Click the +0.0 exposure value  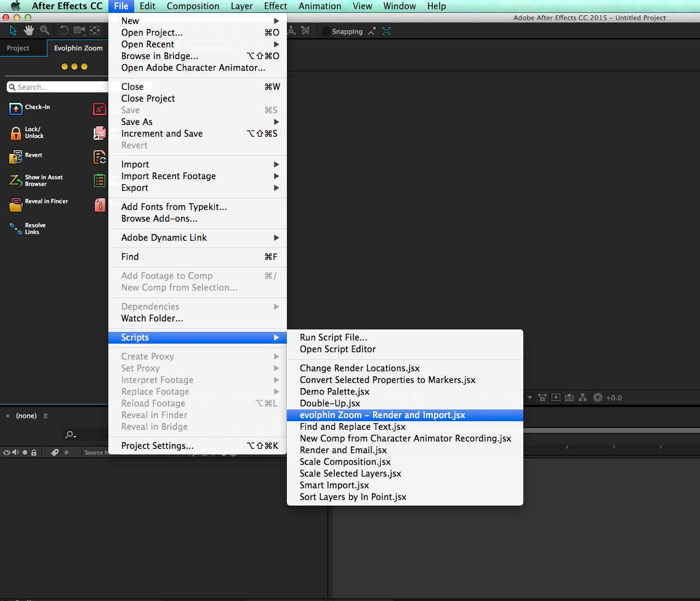(614, 398)
